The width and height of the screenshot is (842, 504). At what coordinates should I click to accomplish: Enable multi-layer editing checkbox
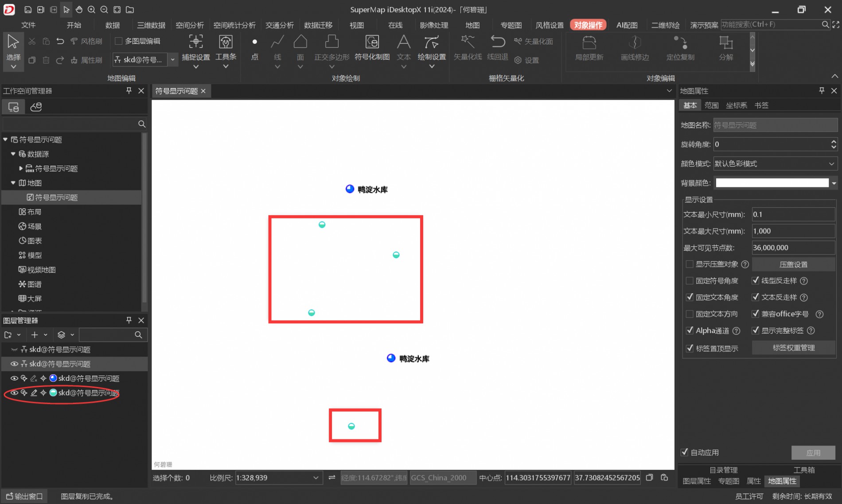coord(118,41)
